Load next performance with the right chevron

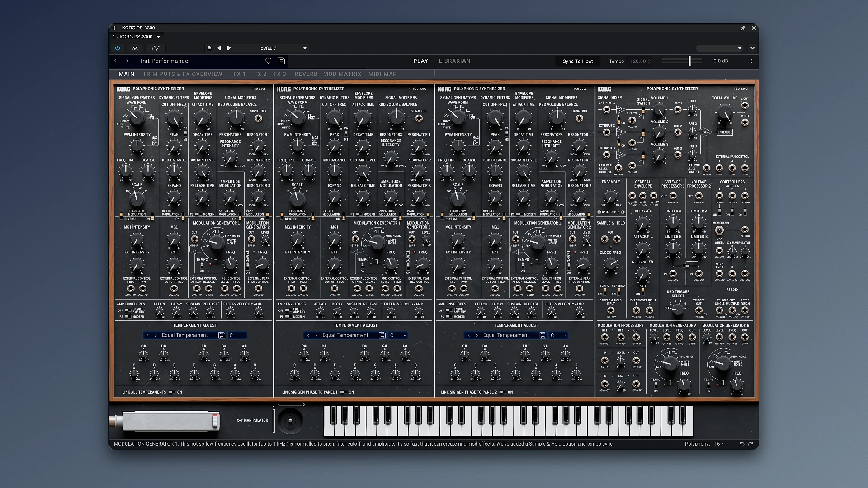click(127, 61)
